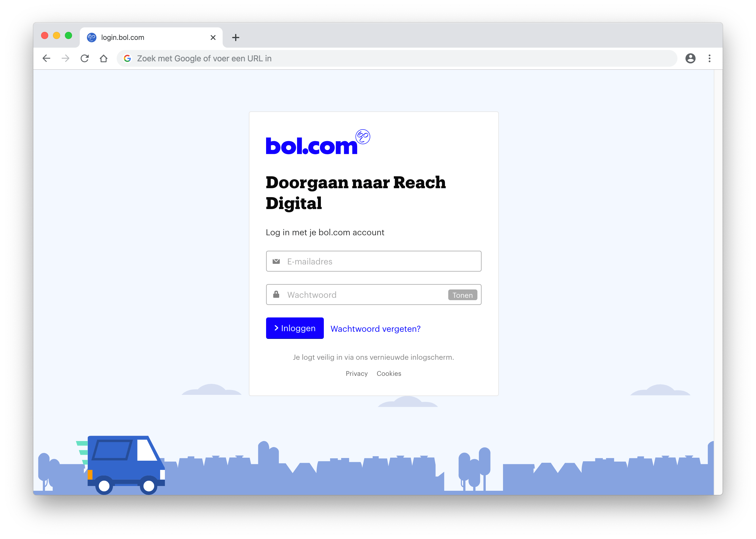This screenshot has height=539, width=756.
Task: Focus the address bar URL field
Action: 397,58
